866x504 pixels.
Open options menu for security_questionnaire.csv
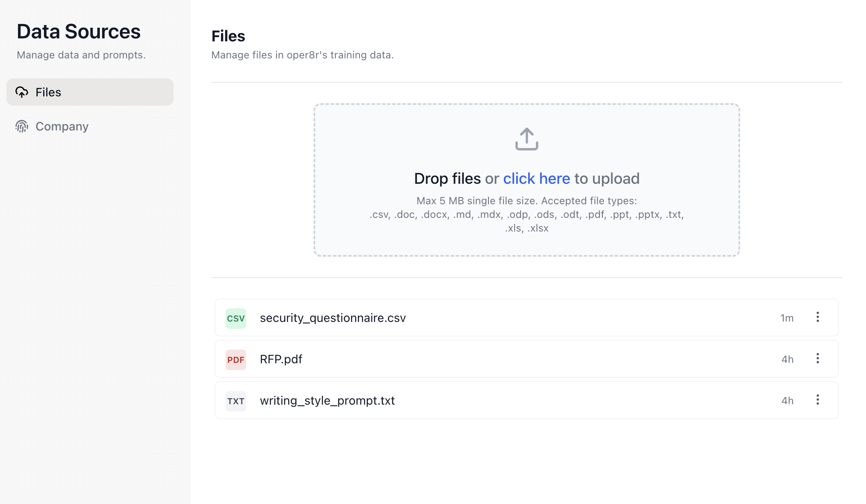click(x=817, y=317)
